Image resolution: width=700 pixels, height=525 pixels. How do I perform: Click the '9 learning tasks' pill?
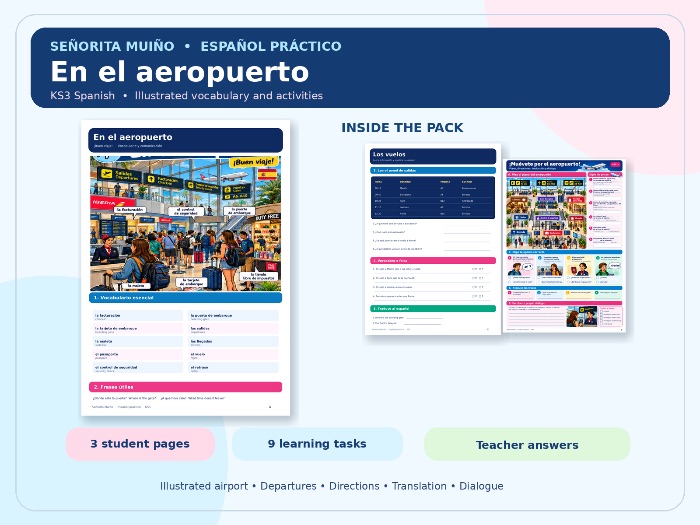click(x=317, y=444)
